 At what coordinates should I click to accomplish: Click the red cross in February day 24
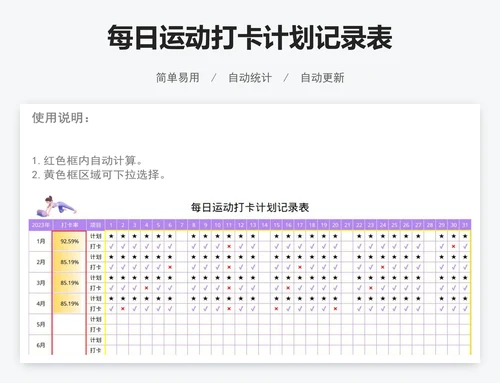[x=383, y=267]
